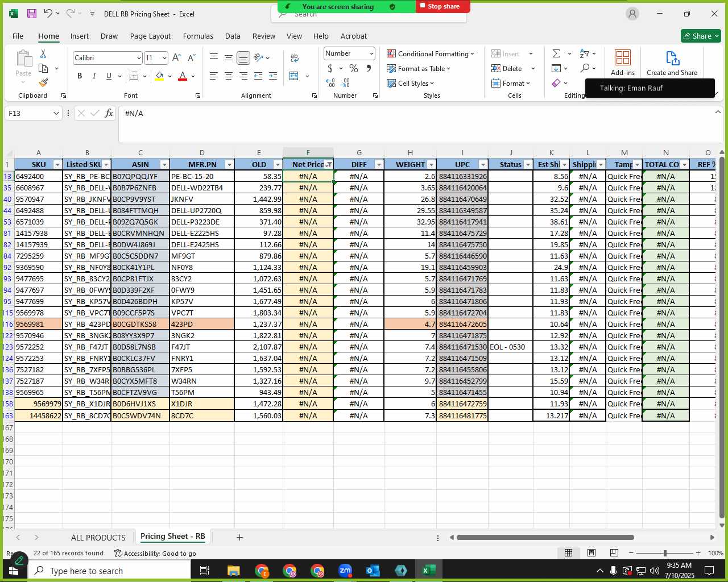Toggle italic formatting
The image size is (728, 582).
pyautogui.click(x=94, y=76)
